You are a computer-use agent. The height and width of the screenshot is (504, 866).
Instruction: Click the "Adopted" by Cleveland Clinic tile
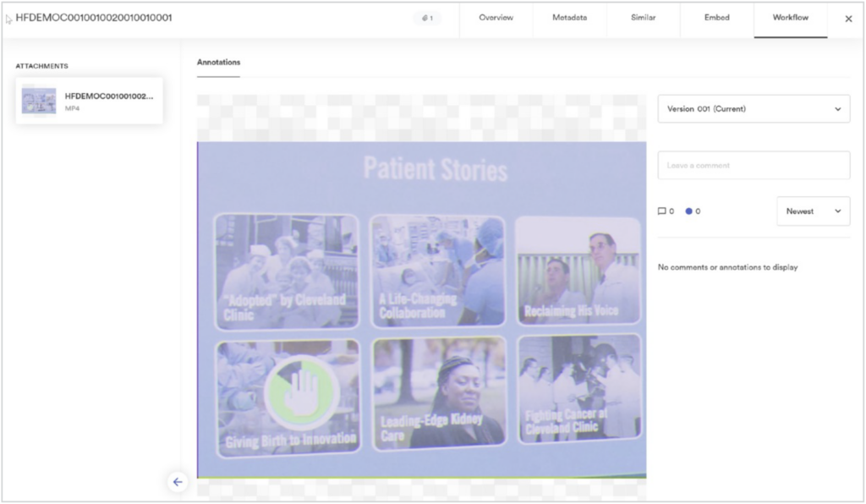[287, 271]
